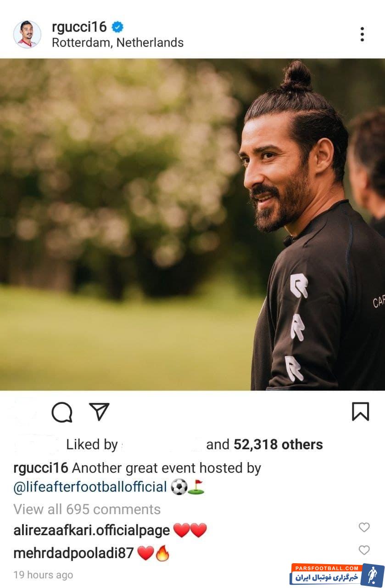Like mehrdadpooladi87's comment with heart

(x=364, y=550)
